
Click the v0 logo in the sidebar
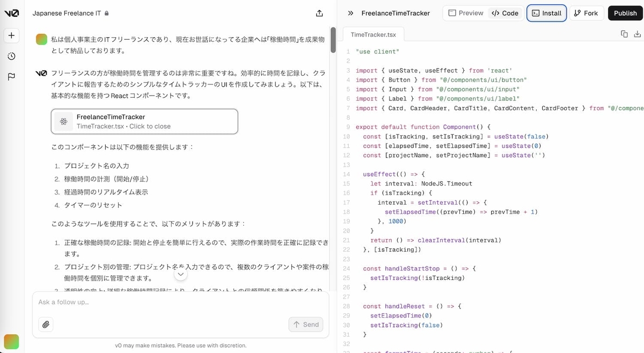(11, 13)
